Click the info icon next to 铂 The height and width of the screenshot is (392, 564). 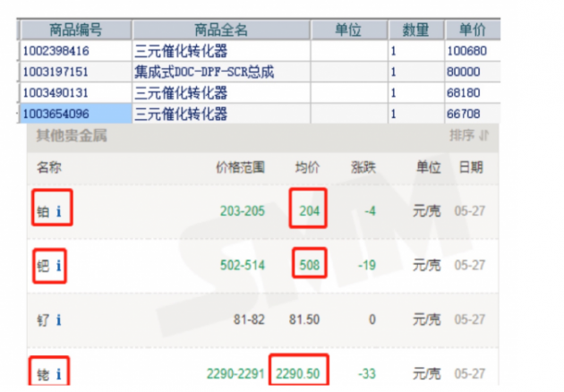(58, 211)
